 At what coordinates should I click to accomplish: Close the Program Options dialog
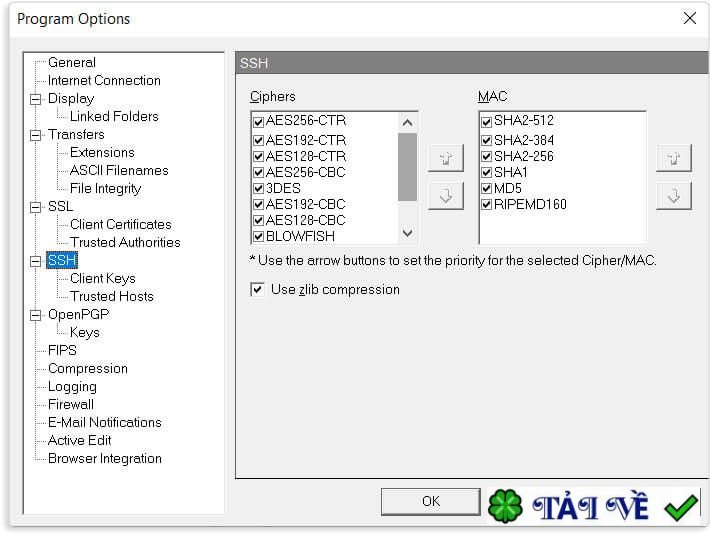click(x=690, y=18)
